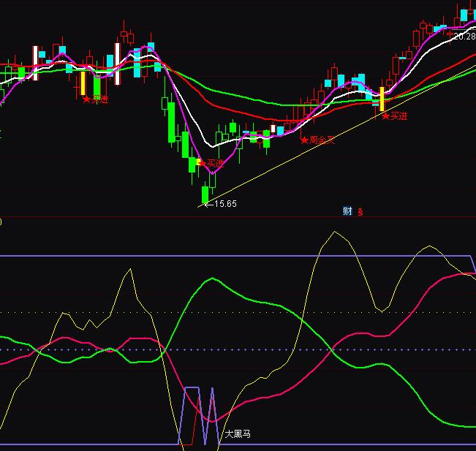Screen dimensions: 476x451
Task: Select the yellow candlestick above rightmost 买进
Action: [x=382, y=99]
